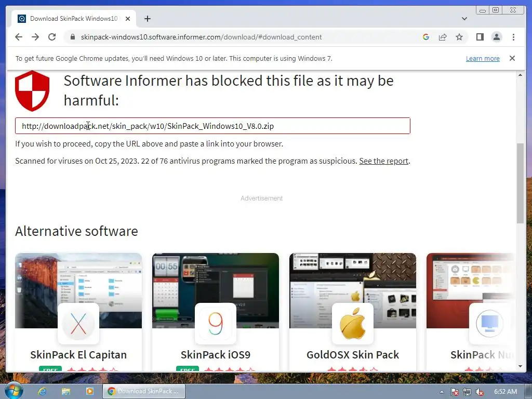Open the See the report link

384,161
